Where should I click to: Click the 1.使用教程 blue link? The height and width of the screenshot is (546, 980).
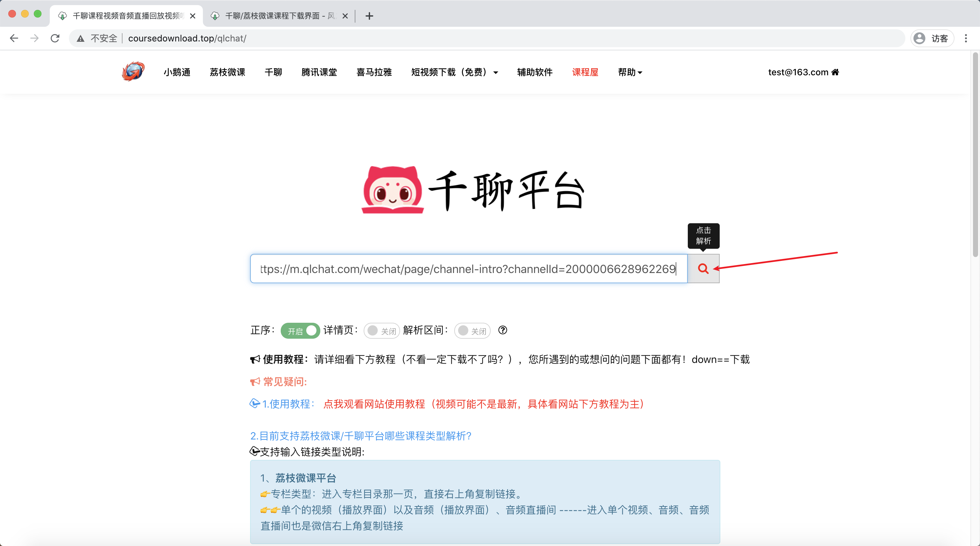pos(288,404)
